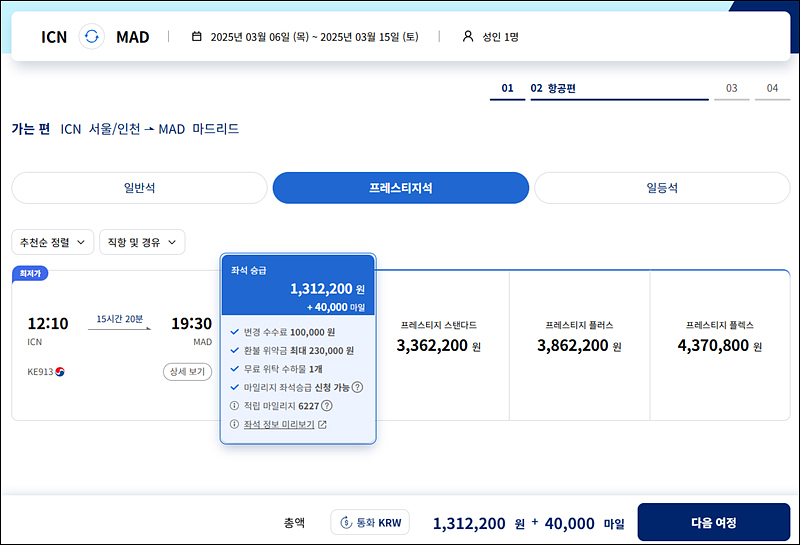Select the 프레스티지석 cabin tab
The image size is (800, 545).
pyautogui.click(x=401, y=188)
